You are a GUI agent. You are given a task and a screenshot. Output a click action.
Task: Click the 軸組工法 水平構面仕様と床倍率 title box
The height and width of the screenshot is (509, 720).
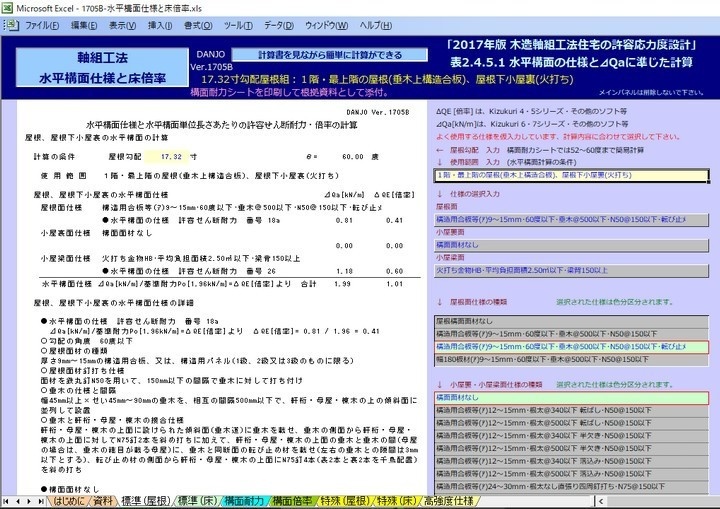click(102, 68)
